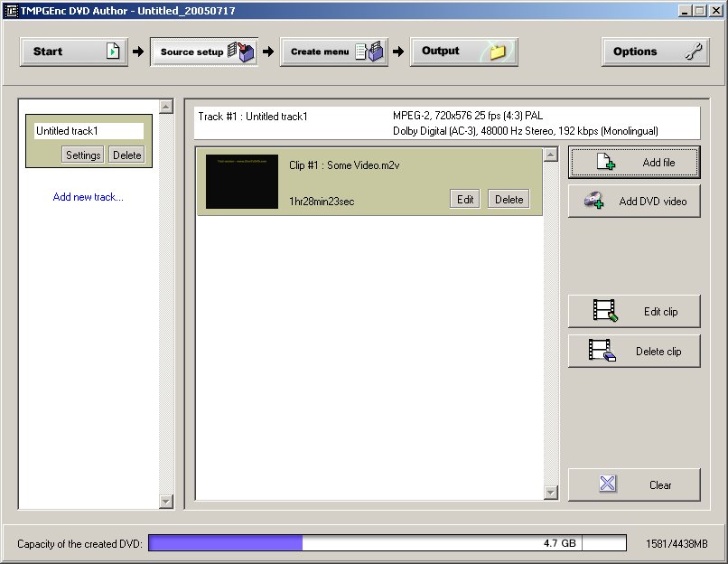Click the film-box icon on Source setup
The image size is (728, 564).
click(x=241, y=52)
